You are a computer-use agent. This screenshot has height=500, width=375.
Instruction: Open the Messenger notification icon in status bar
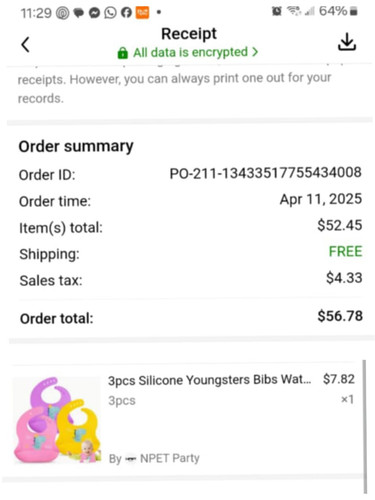94,13
